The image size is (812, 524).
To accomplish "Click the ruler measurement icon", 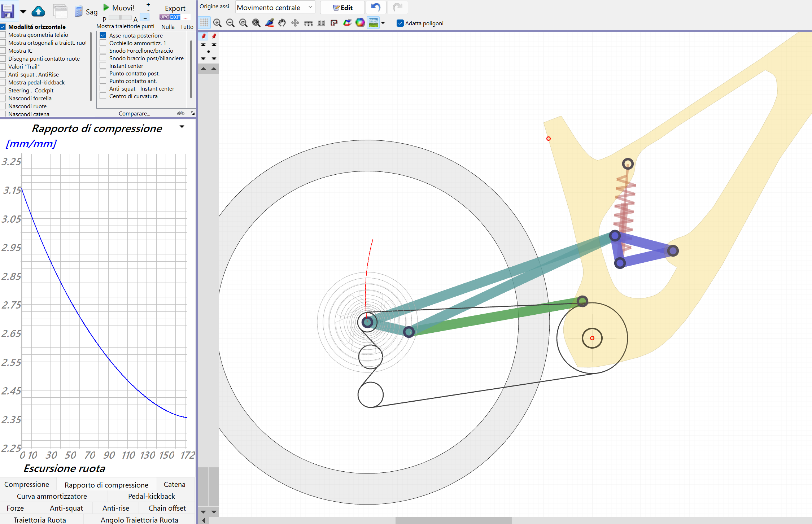I will point(308,23).
